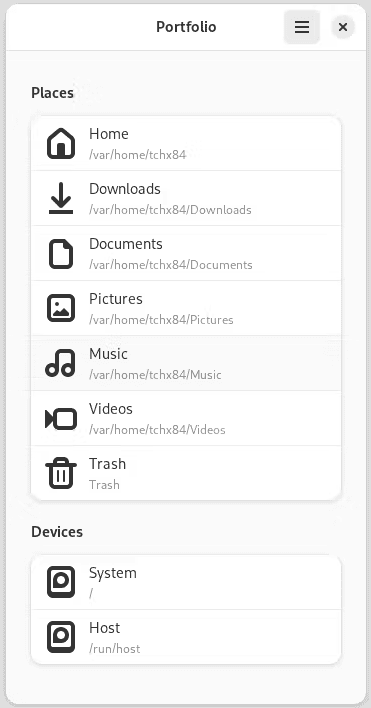Screen dimensions: 371x708
Task: Open the Music place label
Action: 108,354
